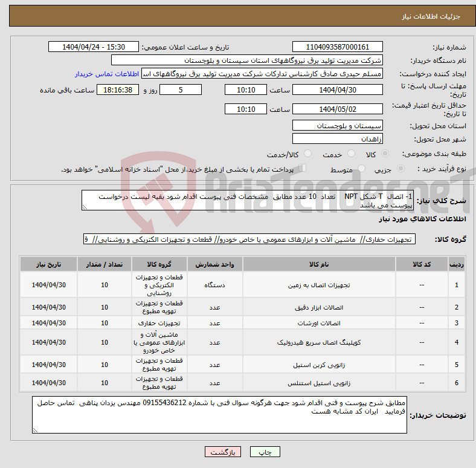This screenshot has height=468, width=476.
Task: Click the delivery province field سیستان و بلوچستان
Action: coord(337,125)
